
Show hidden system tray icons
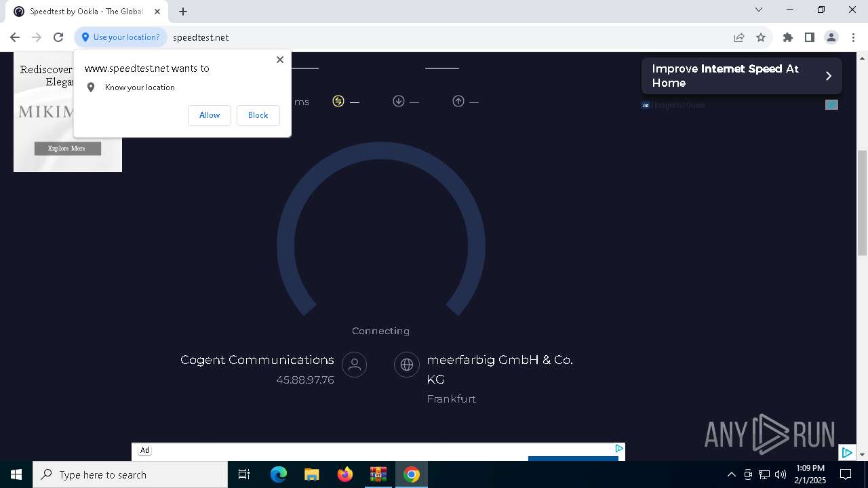[x=731, y=474]
